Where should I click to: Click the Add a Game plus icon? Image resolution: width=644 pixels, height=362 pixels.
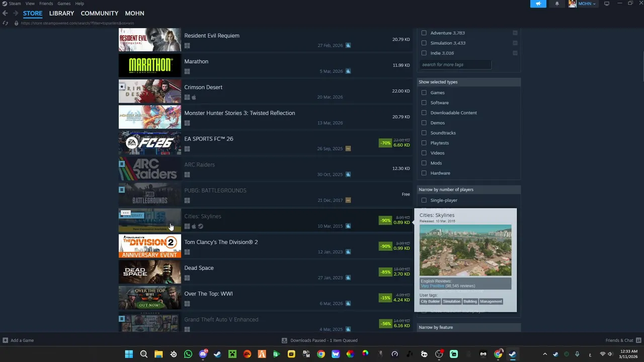click(x=5, y=340)
